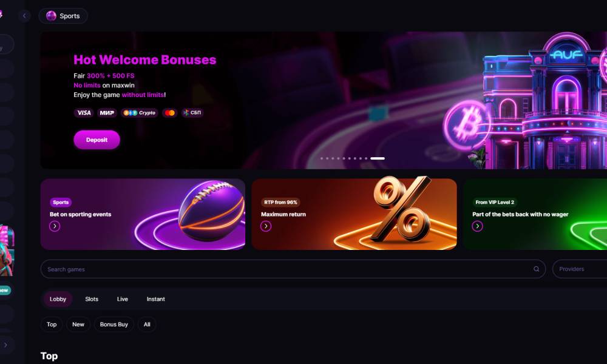This screenshot has height=364, width=607.
Task: Collapse sidebar with the left chevron
Action: pyautogui.click(x=24, y=16)
